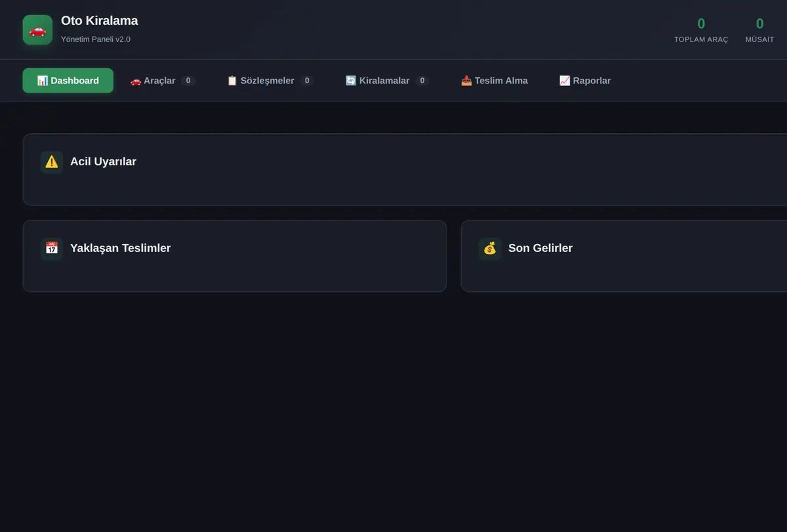Image resolution: width=787 pixels, height=532 pixels.
Task: Click the green car logo icon
Action: click(x=37, y=30)
